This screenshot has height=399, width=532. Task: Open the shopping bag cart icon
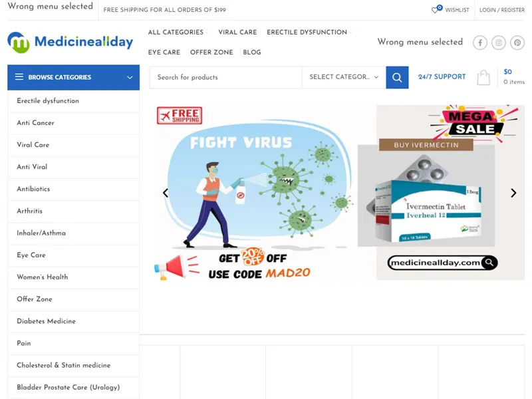coord(483,77)
